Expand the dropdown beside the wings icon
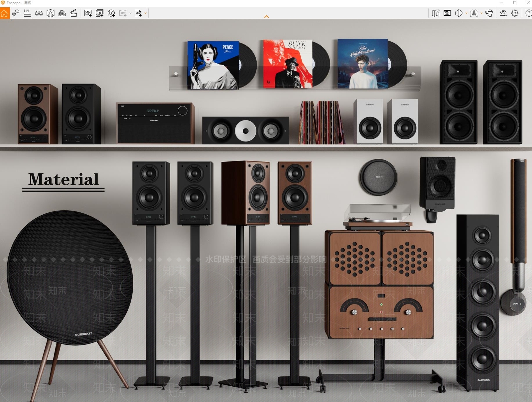 pos(481,13)
